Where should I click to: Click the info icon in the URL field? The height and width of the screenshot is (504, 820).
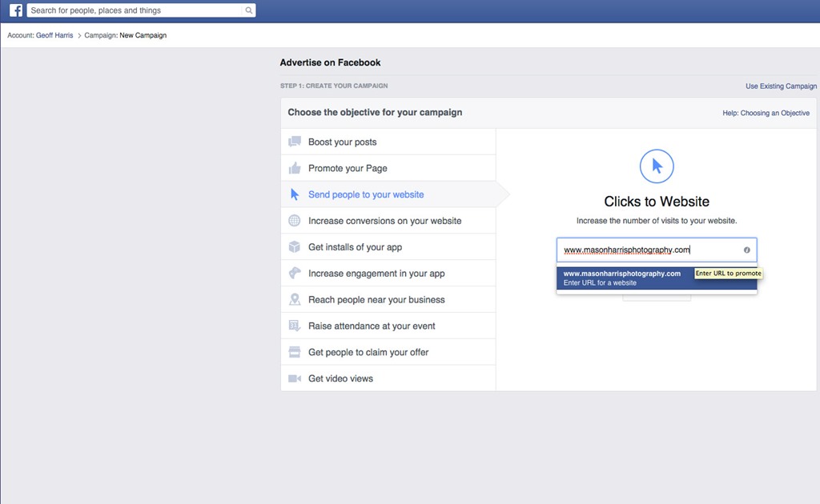pos(746,250)
